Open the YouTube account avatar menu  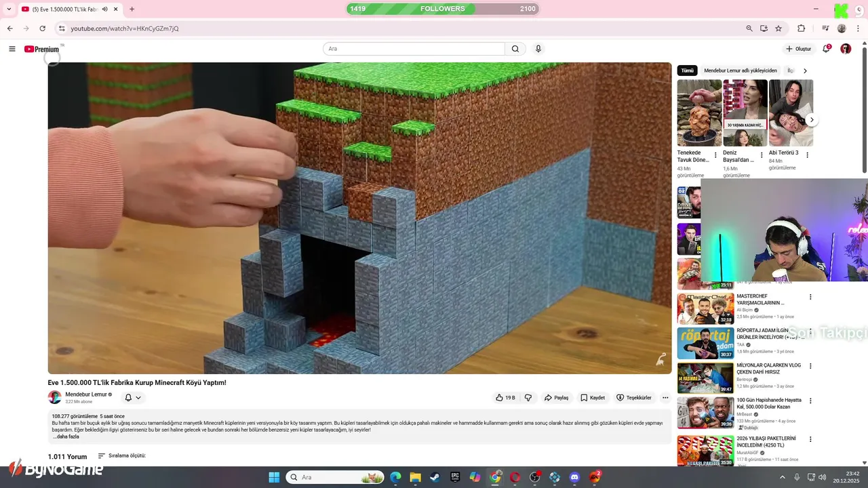(x=846, y=49)
